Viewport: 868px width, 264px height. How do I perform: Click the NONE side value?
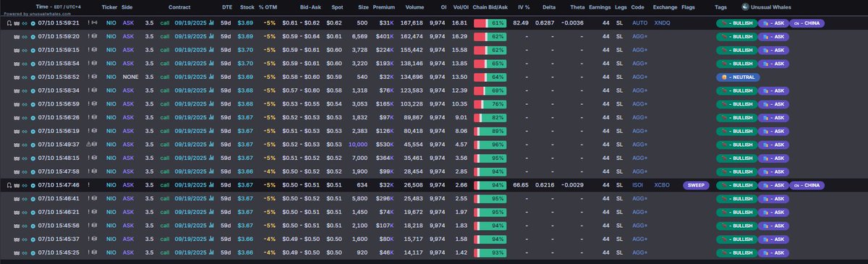click(130, 77)
